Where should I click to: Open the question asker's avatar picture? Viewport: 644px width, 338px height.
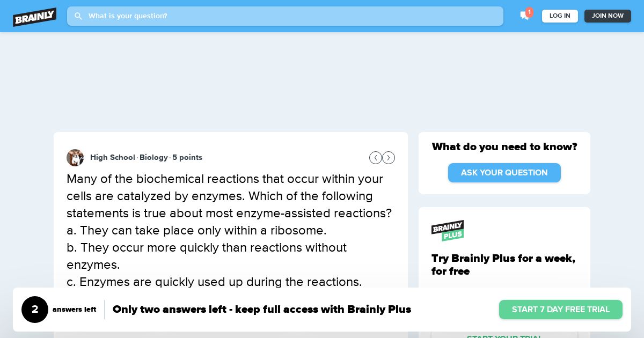[75, 158]
